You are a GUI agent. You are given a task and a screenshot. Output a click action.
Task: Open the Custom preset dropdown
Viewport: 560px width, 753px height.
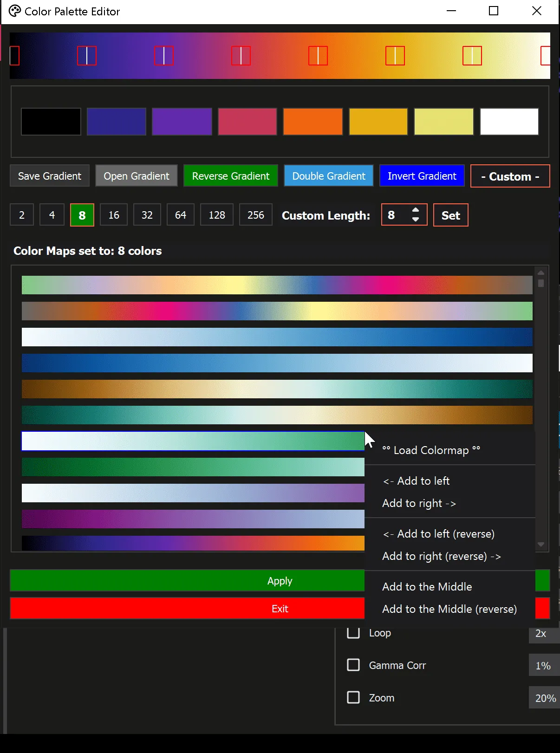[510, 176]
